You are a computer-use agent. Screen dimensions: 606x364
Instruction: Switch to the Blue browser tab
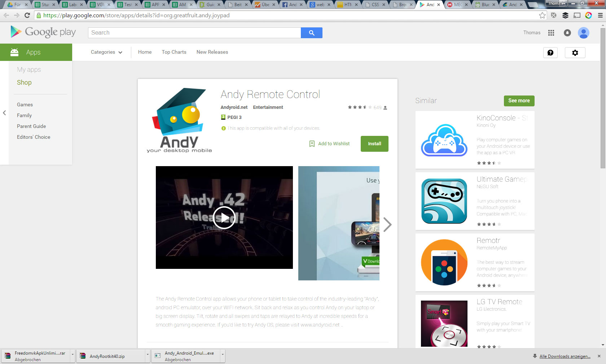click(x=485, y=5)
